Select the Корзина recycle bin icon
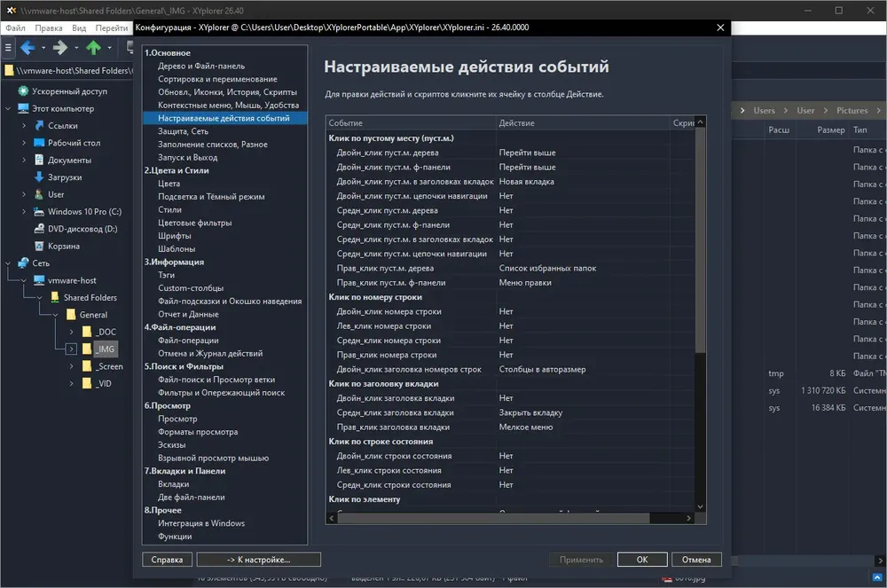887x588 pixels. pyautogui.click(x=39, y=246)
